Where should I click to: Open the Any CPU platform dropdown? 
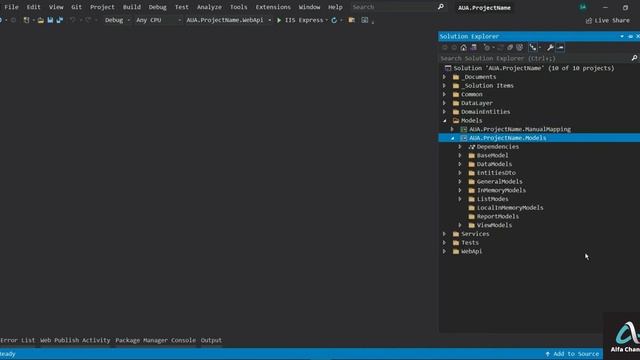158,20
